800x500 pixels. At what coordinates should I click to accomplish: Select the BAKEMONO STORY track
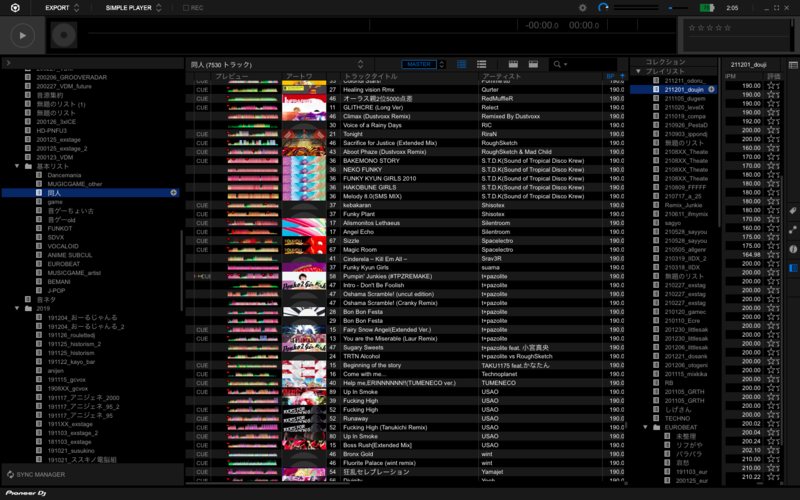pyautogui.click(x=371, y=161)
